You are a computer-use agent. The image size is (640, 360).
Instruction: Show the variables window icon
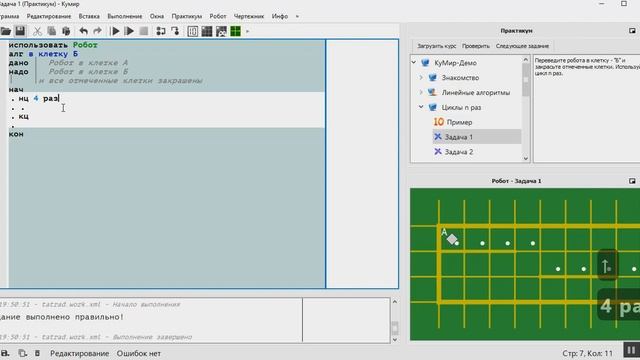[193, 31]
